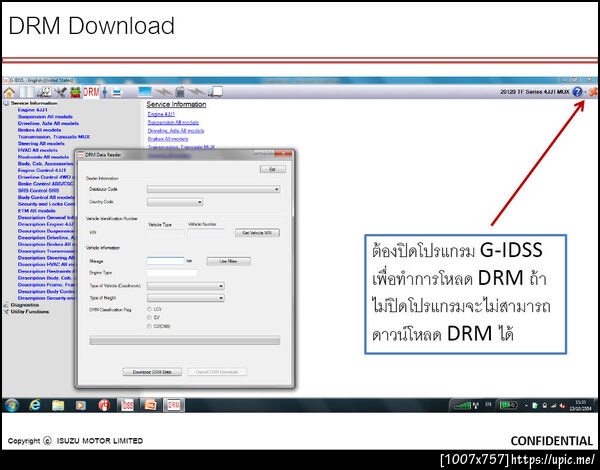600x470 pixels.
Task: Click the Vehicle Number VIN field
Action: pyautogui.click(x=205, y=233)
